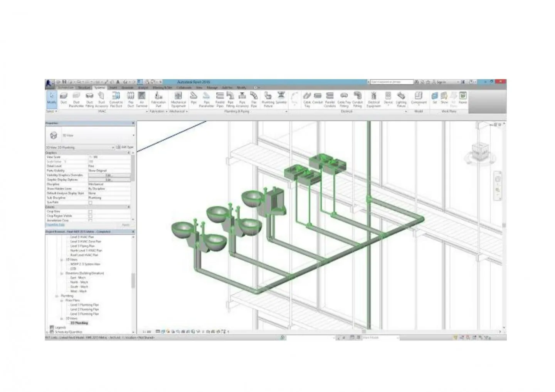Enable the Crop View checkbox

(91, 211)
